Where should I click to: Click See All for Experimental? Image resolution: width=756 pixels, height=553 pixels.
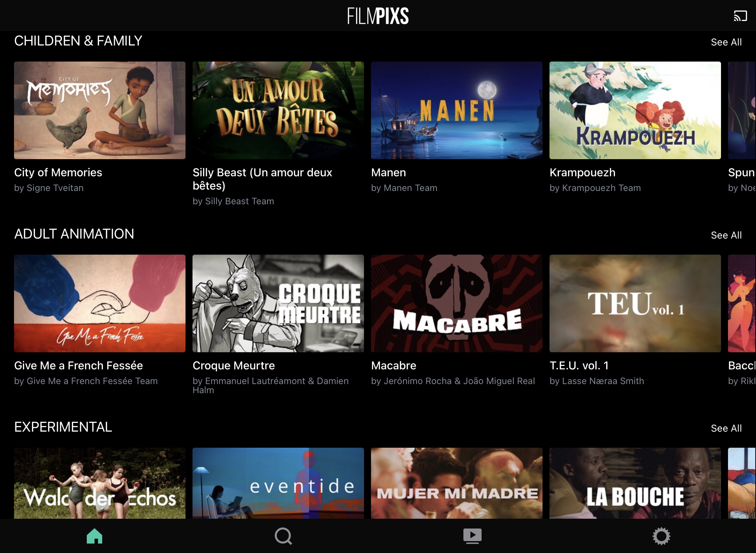pyautogui.click(x=726, y=428)
